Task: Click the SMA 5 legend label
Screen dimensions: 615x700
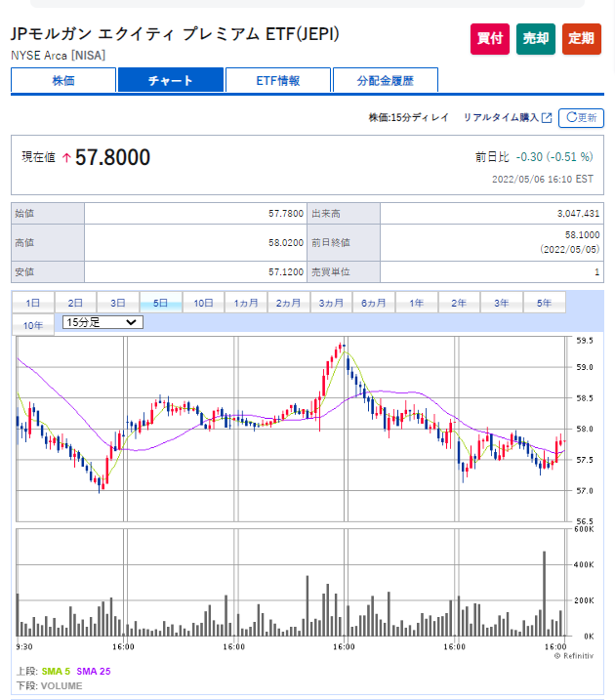Action: (56, 672)
